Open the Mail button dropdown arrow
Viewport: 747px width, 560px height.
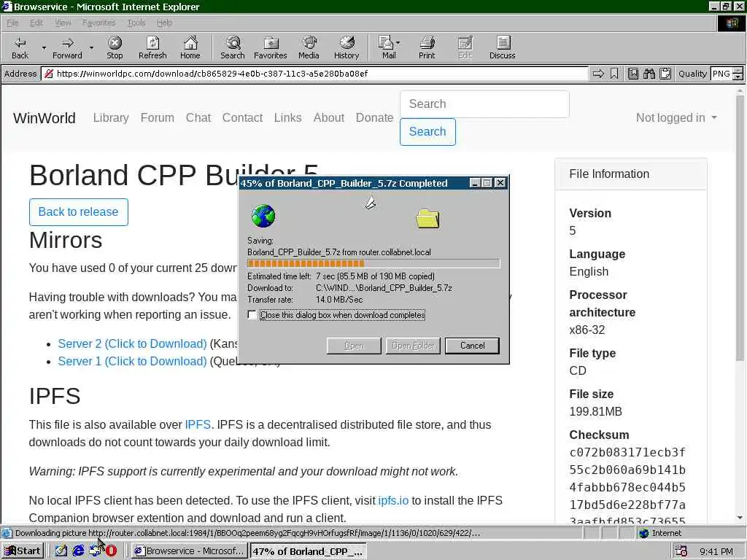(x=398, y=43)
